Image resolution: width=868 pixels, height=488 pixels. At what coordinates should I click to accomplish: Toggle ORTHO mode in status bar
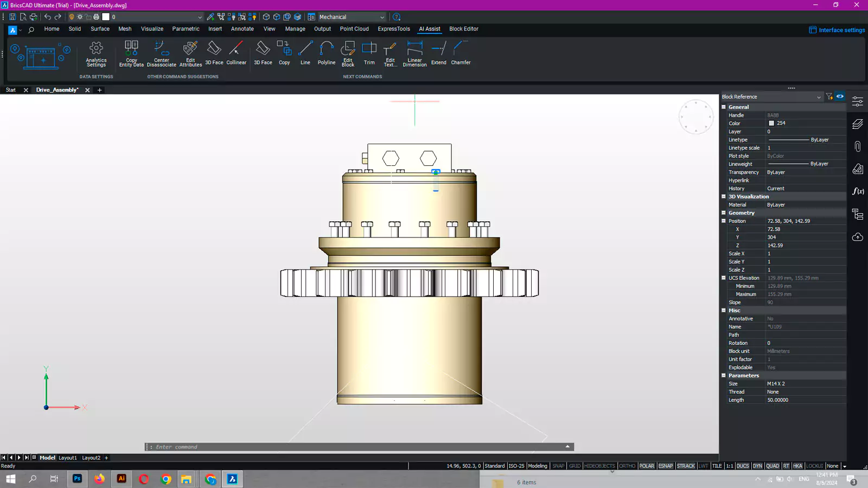[627, 466]
